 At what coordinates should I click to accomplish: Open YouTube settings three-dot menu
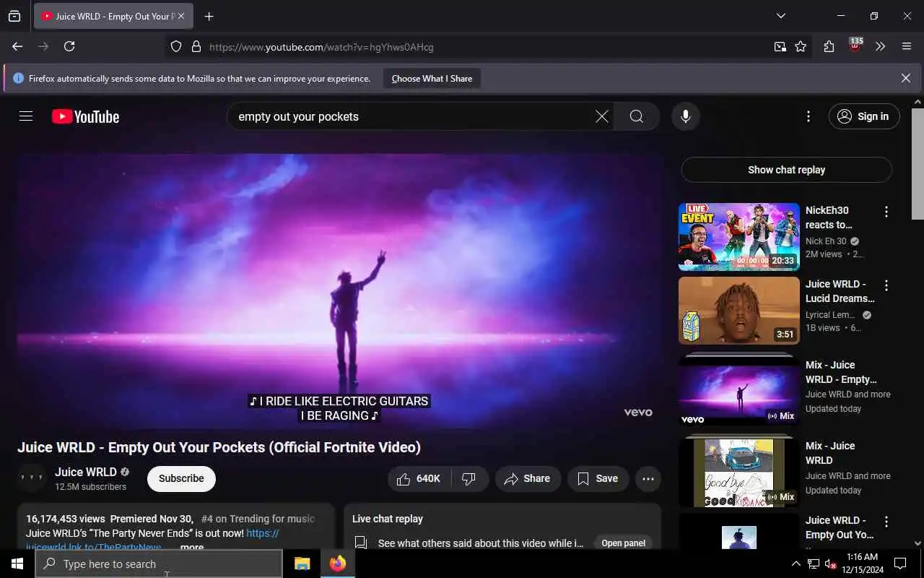(808, 116)
